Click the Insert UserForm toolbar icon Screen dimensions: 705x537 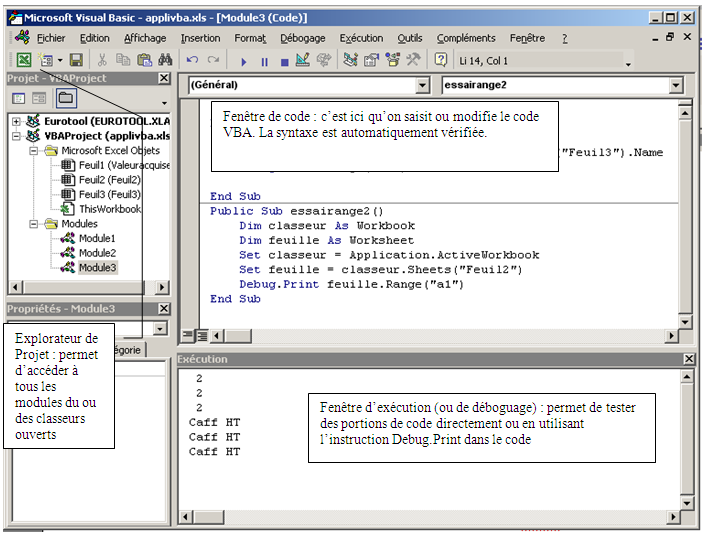click(46, 60)
